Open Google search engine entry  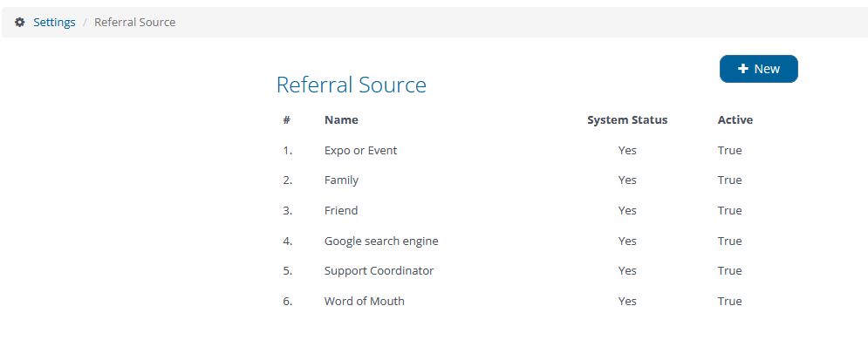coord(381,241)
